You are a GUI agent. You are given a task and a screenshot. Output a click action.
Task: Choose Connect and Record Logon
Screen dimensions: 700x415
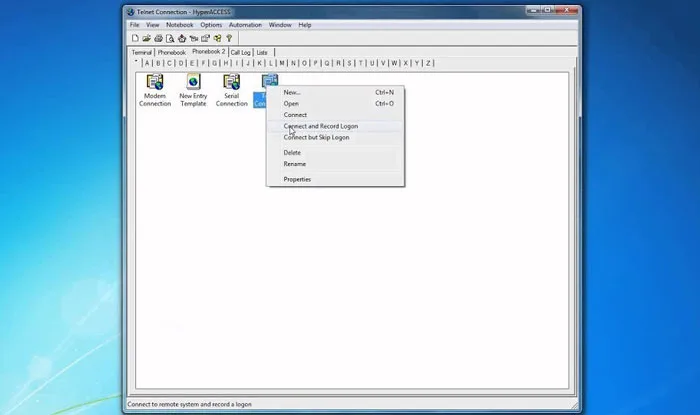pos(336,126)
